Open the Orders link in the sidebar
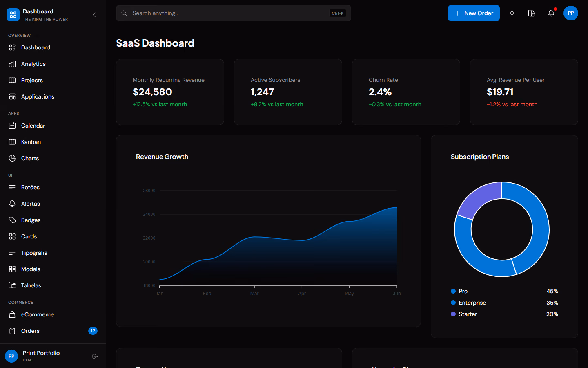Image resolution: width=588 pixels, height=368 pixels. (x=53, y=331)
